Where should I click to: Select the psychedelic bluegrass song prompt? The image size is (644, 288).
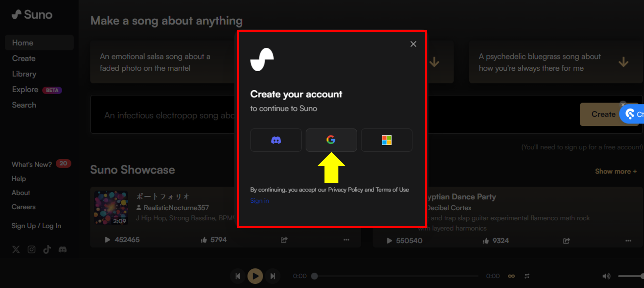tap(556, 62)
